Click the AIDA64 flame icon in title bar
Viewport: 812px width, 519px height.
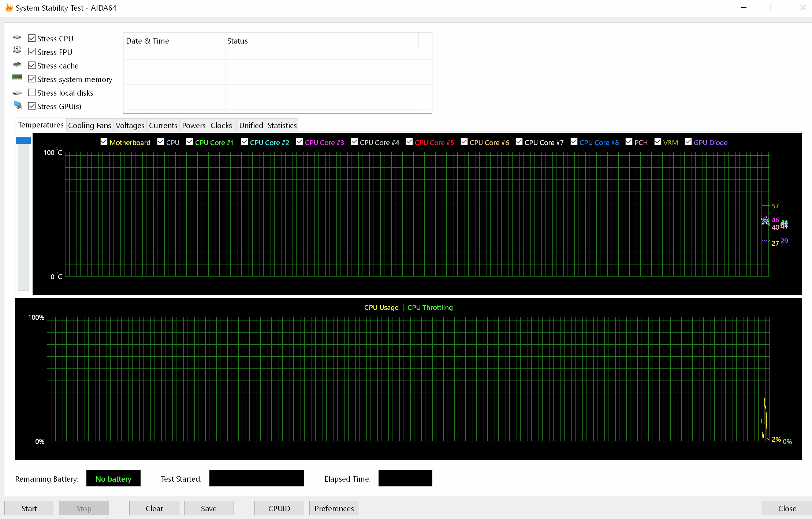[8, 8]
